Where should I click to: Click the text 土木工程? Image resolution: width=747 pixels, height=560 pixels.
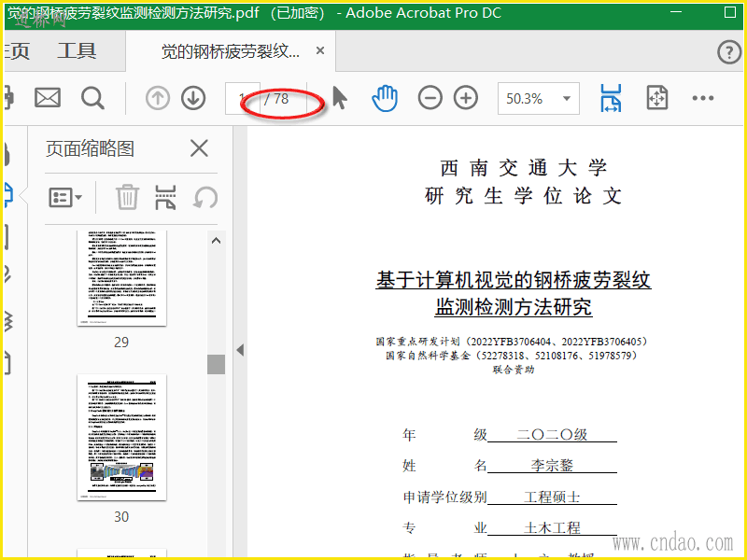[552, 527]
